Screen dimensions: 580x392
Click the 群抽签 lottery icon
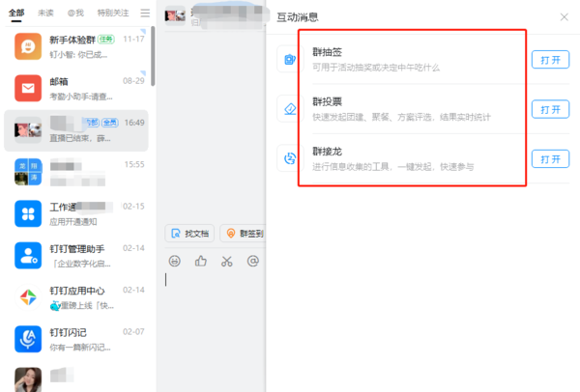point(290,59)
